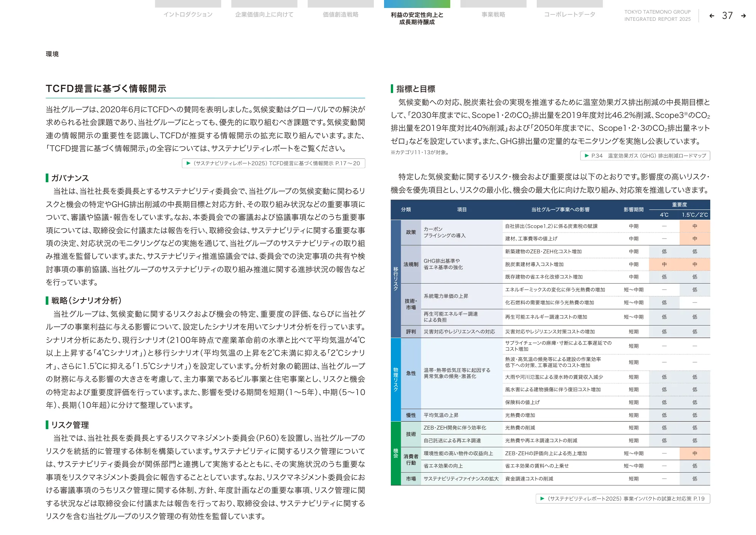Open the 事業戦略 navigation tab

pyautogui.click(x=493, y=14)
